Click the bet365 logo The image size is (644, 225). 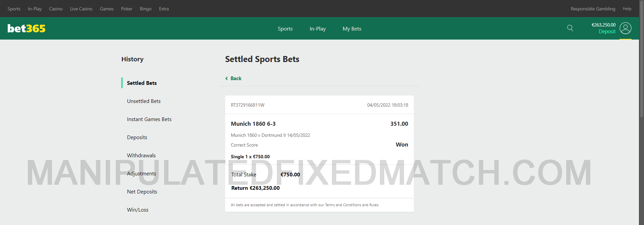point(27,29)
